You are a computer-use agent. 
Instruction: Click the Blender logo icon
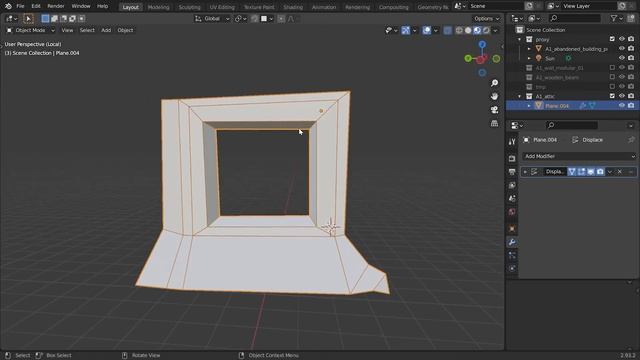pos(8,6)
